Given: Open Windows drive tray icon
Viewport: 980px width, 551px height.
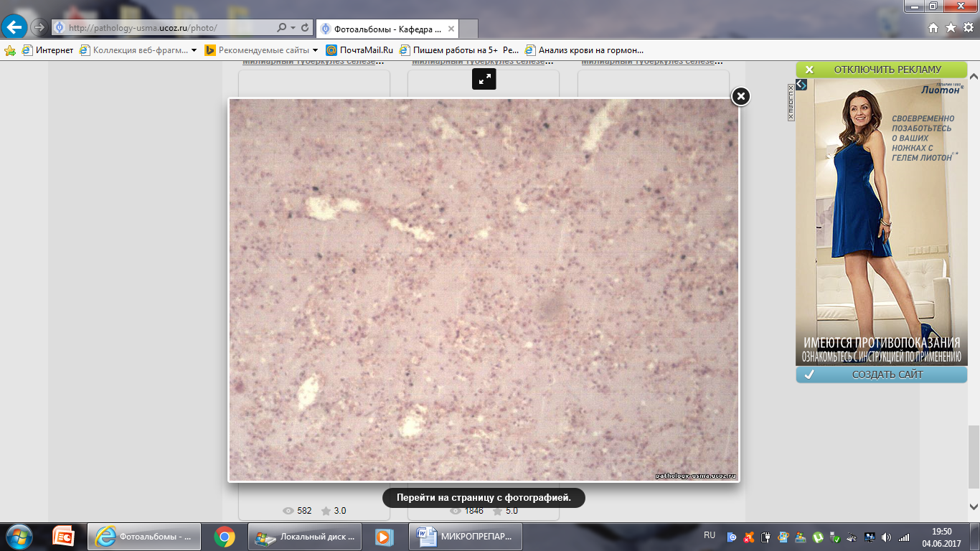Looking at the screenshot, I should pyautogui.click(x=801, y=537).
